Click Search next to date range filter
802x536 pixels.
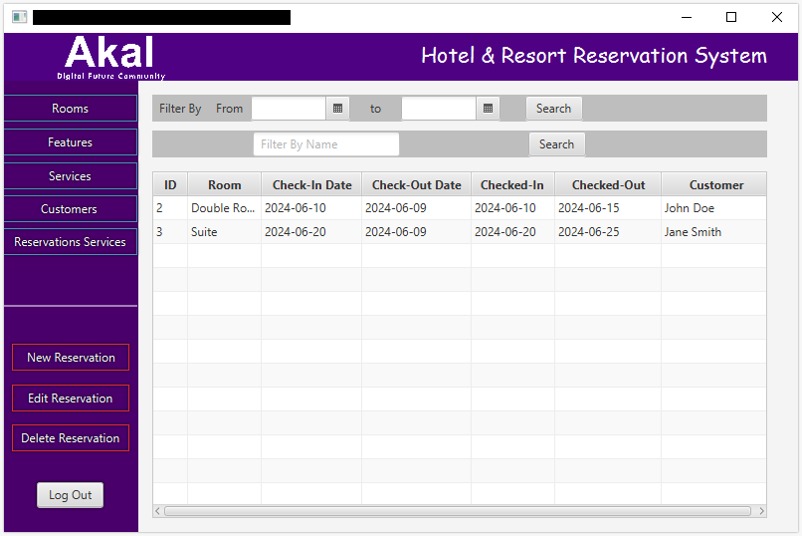(x=553, y=108)
